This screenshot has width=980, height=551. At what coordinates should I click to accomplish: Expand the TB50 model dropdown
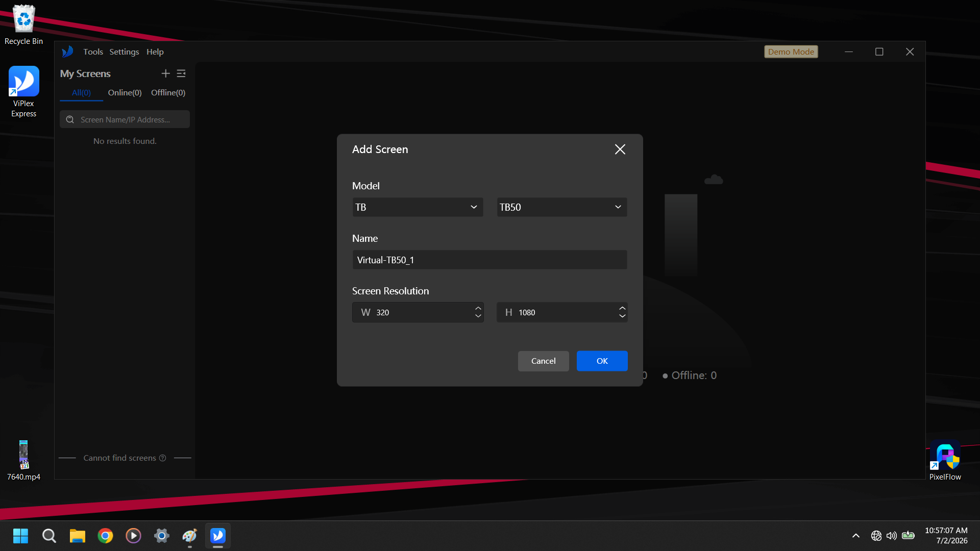(562, 207)
